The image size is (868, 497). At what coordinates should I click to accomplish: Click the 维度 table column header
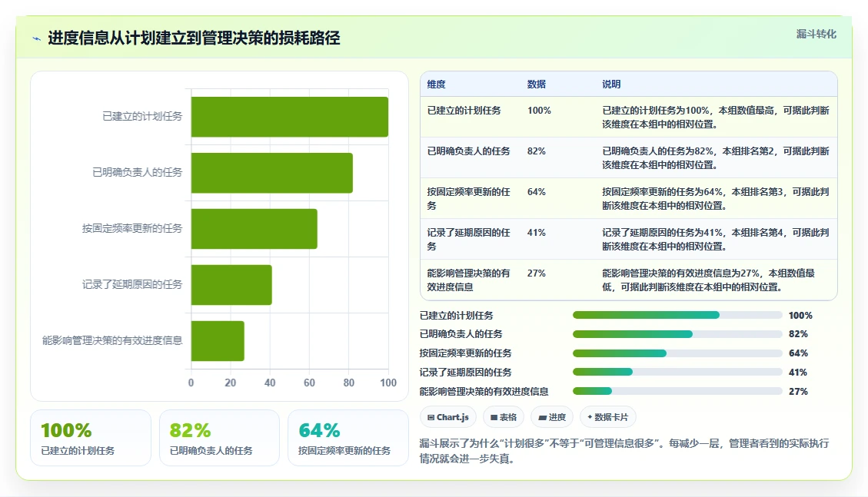pyautogui.click(x=436, y=84)
